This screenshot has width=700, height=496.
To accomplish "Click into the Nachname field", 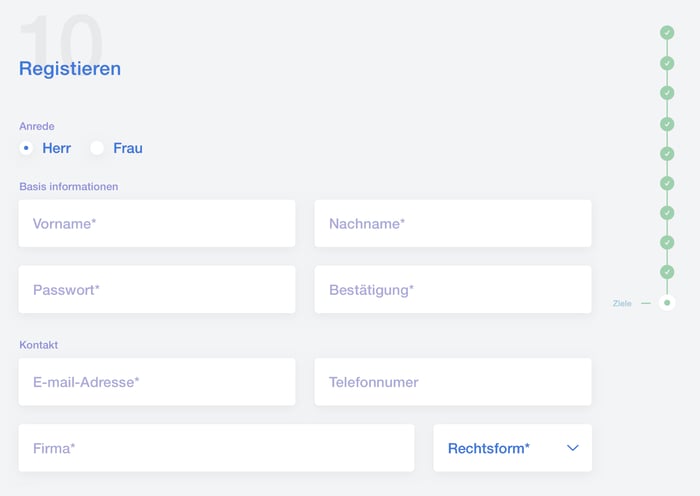I will [x=453, y=224].
